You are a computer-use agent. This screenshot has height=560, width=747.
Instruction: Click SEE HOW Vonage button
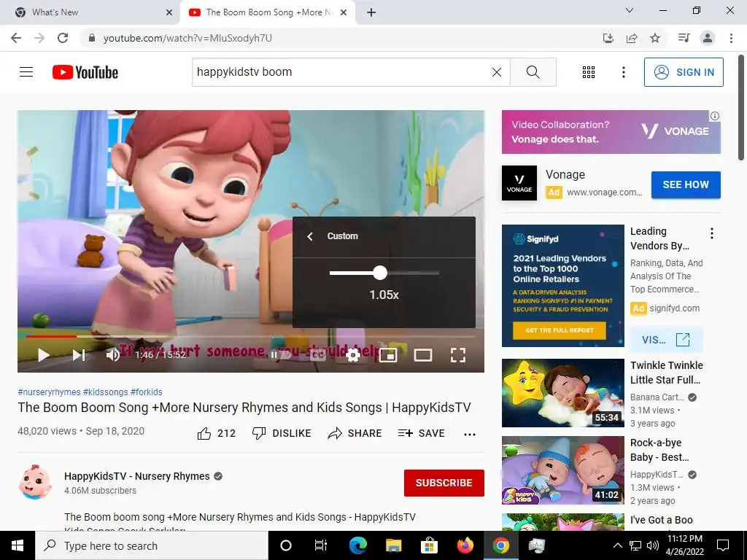(686, 184)
